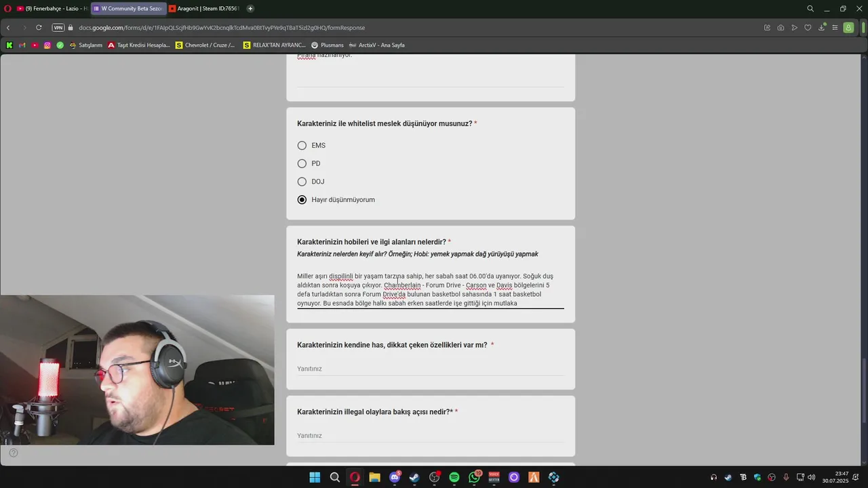The width and height of the screenshot is (868, 488).
Task: Click the microphone tray icon
Action: tap(786, 477)
